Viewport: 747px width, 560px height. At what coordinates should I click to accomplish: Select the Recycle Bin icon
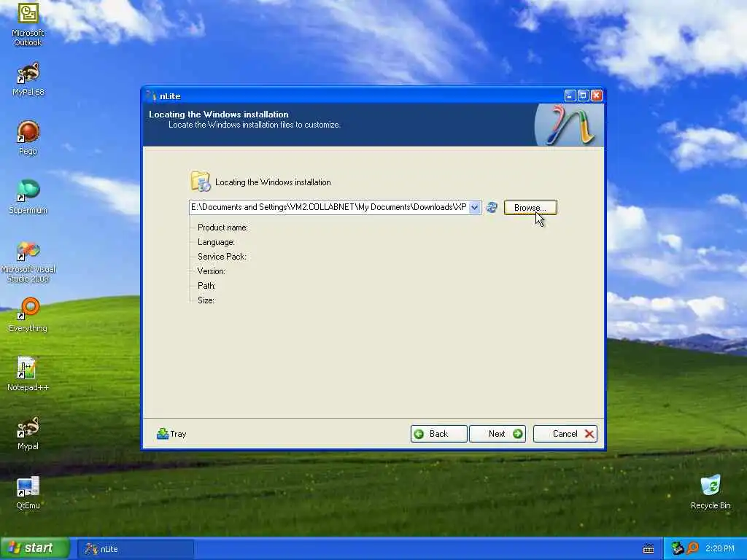(x=711, y=492)
